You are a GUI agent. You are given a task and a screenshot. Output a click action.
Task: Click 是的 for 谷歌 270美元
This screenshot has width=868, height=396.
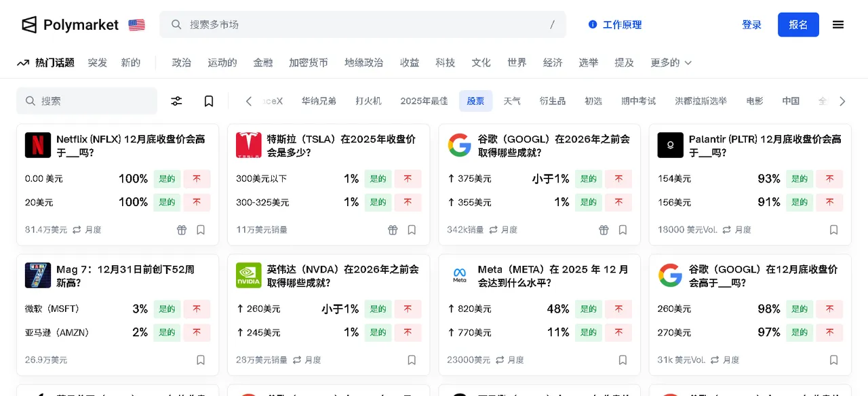coord(800,332)
